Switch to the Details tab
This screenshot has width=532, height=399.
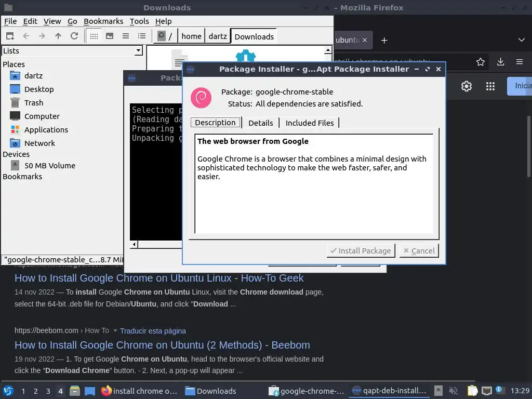click(261, 123)
